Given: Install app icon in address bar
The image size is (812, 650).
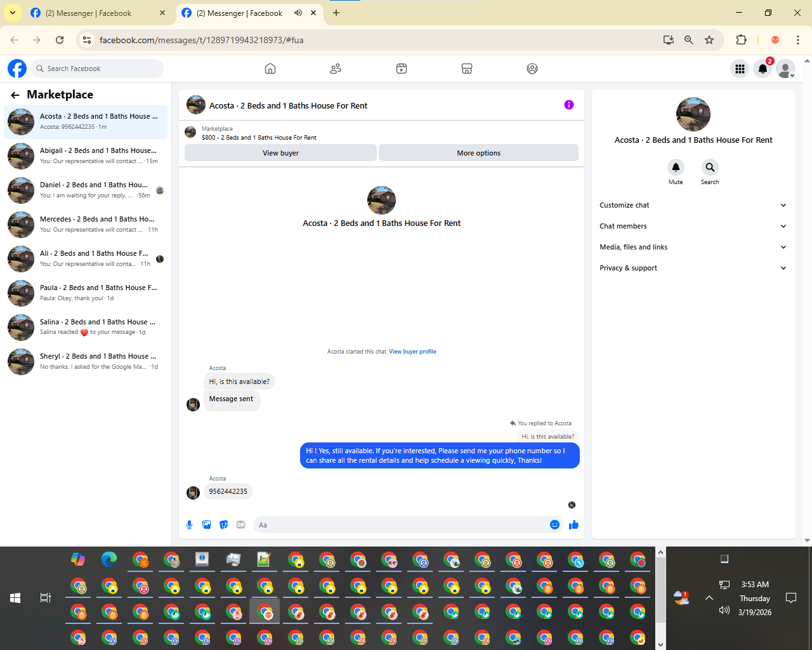Looking at the screenshot, I should coord(668,40).
